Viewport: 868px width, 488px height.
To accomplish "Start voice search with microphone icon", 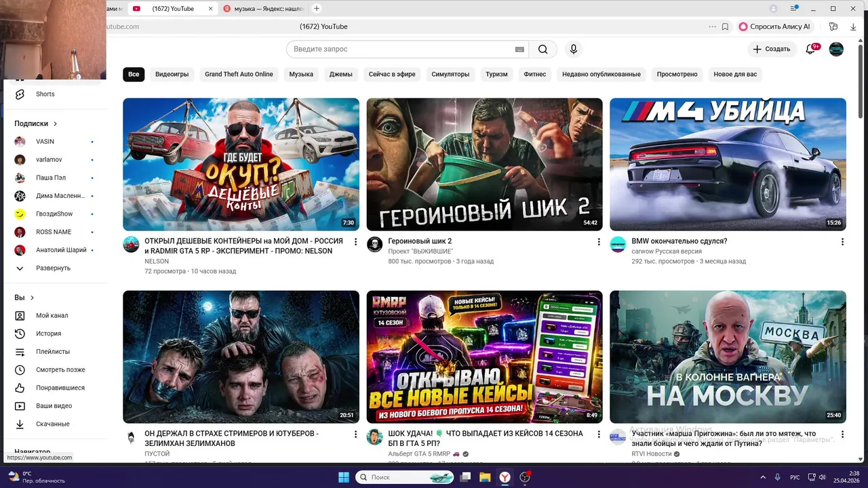I will [x=574, y=49].
